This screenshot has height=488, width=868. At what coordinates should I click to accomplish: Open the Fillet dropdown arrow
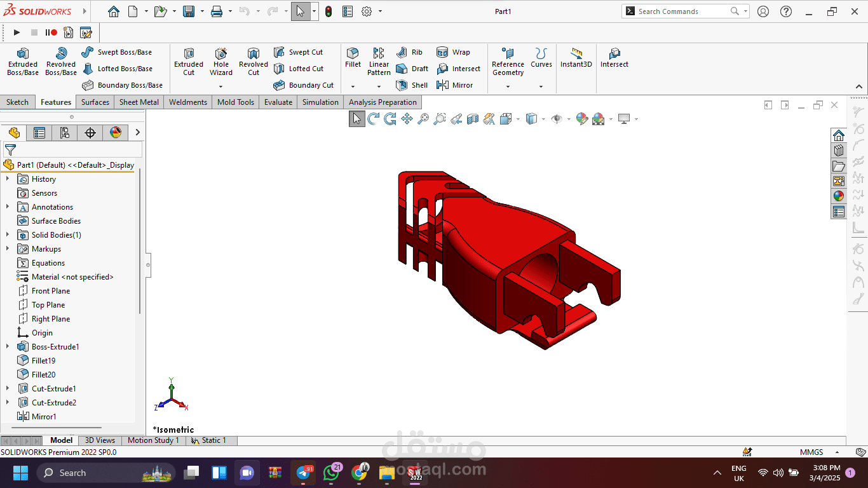[x=353, y=86]
